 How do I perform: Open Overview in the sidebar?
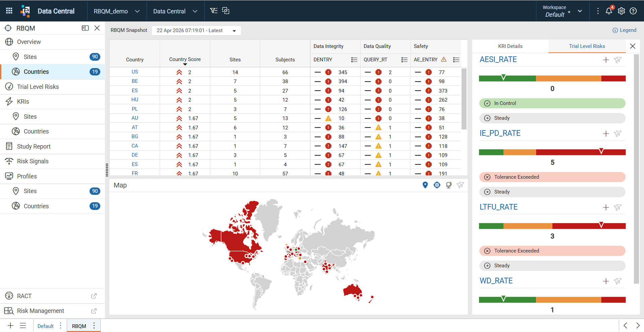[52, 42]
